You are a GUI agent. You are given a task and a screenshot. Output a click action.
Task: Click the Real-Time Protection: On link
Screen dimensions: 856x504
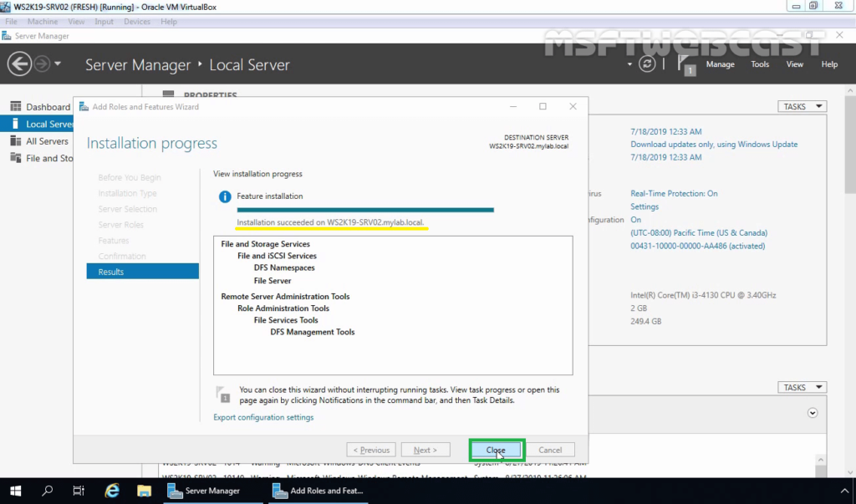675,193
